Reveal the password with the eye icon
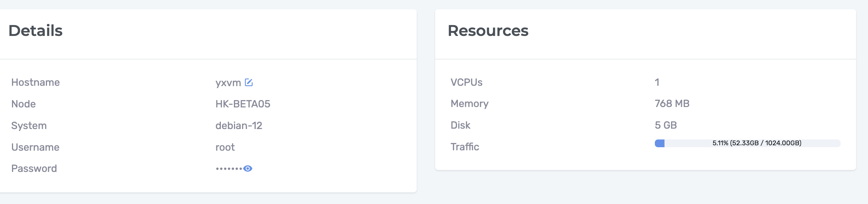The image size is (868, 204). [248, 168]
